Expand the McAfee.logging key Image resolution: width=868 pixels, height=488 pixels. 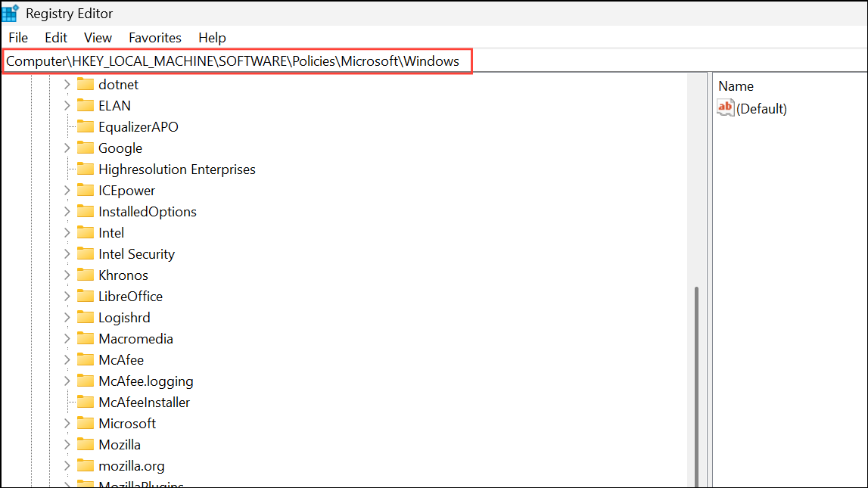[x=67, y=381]
